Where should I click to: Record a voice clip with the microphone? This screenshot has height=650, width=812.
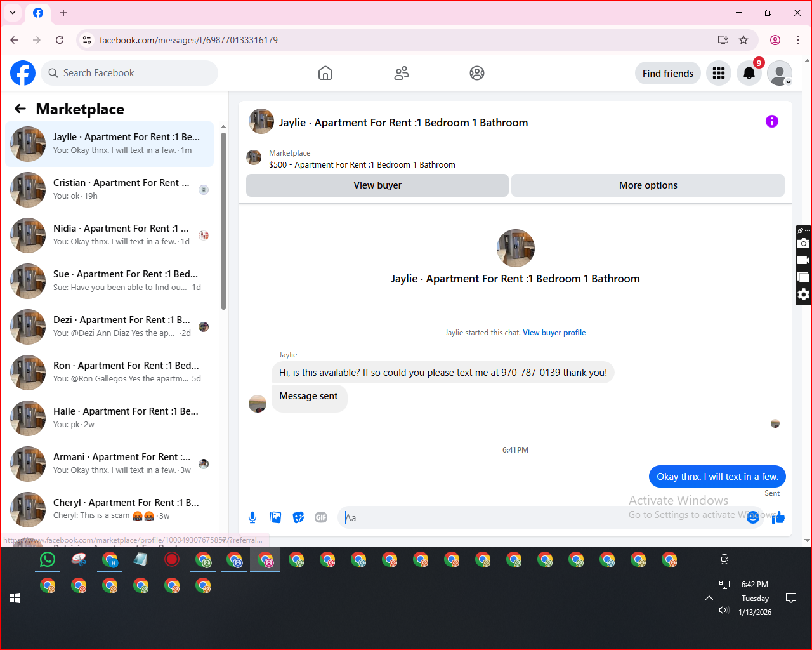coord(252,517)
